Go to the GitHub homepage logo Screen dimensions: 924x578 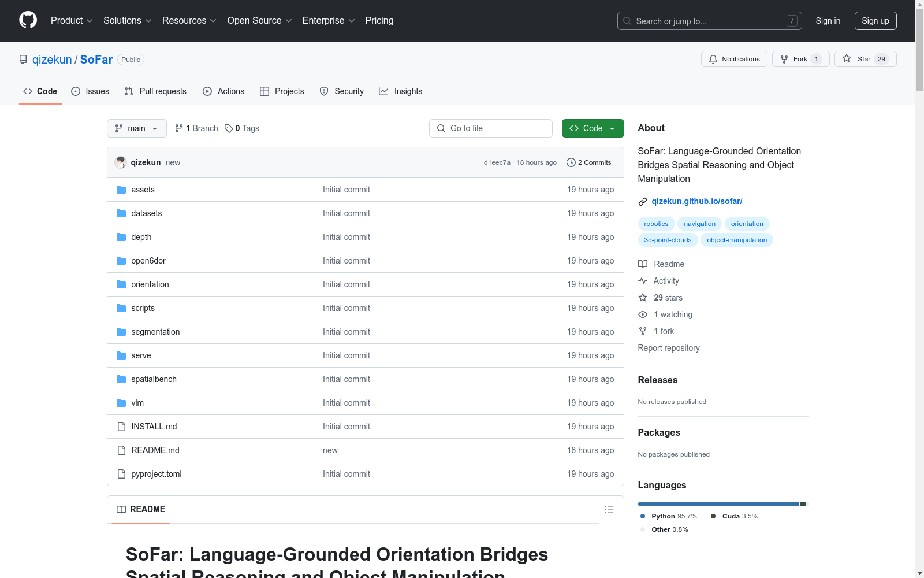coord(28,20)
